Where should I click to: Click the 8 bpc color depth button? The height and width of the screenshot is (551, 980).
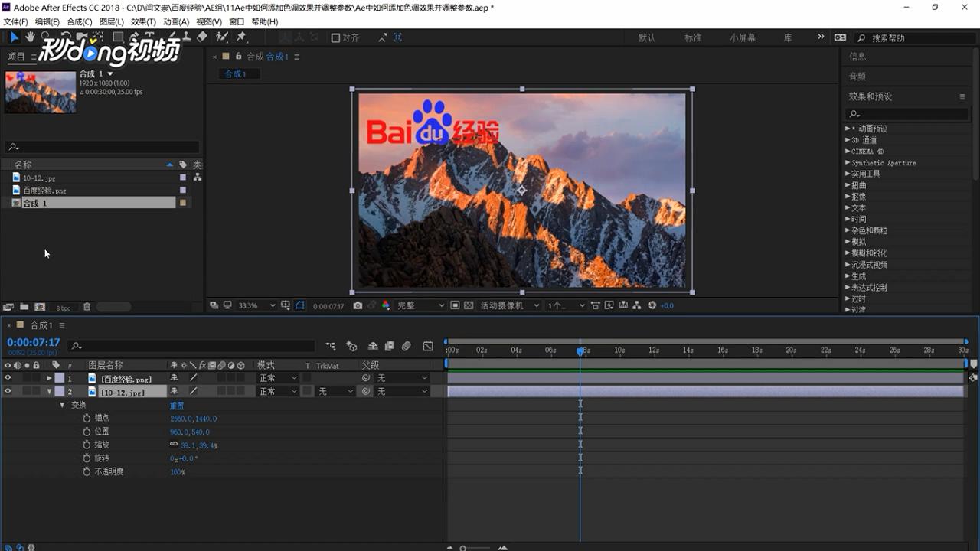click(63, 308)
